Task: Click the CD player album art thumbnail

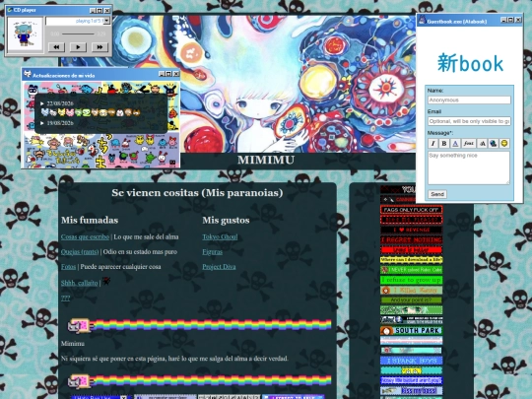Action: tap(25, 34)
